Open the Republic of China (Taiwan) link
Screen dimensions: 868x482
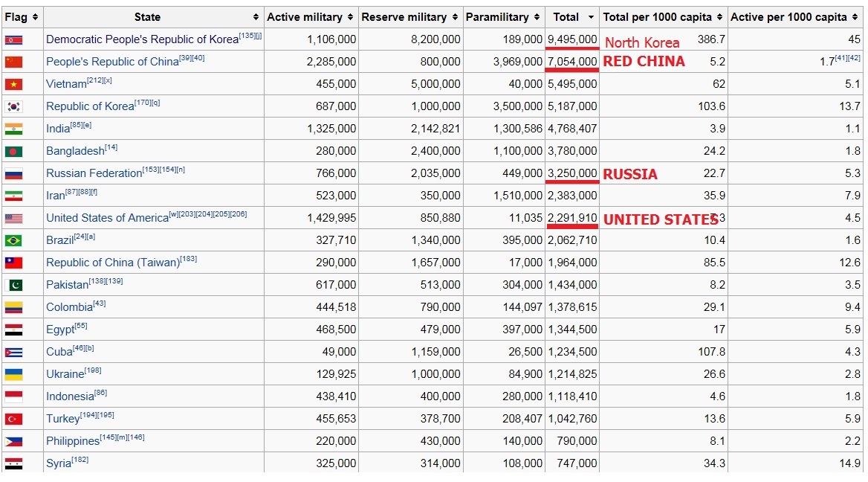pos(112,263)
